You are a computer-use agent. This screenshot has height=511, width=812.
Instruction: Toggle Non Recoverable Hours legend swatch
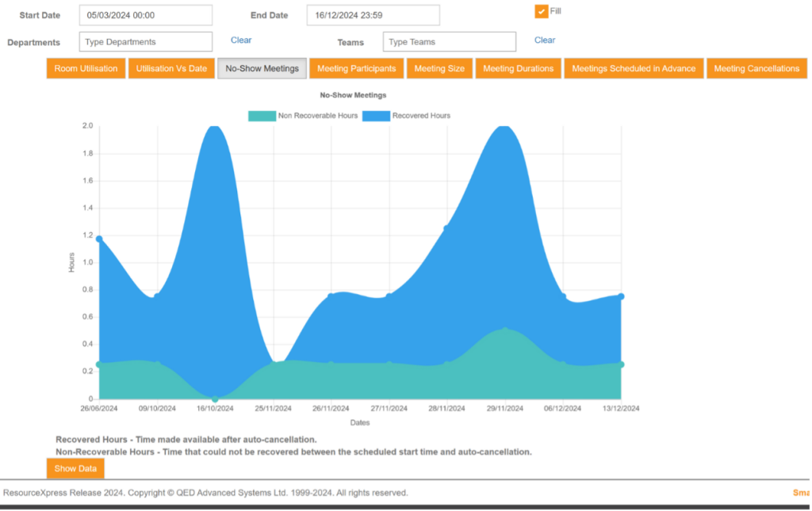[x=262, y=116]
